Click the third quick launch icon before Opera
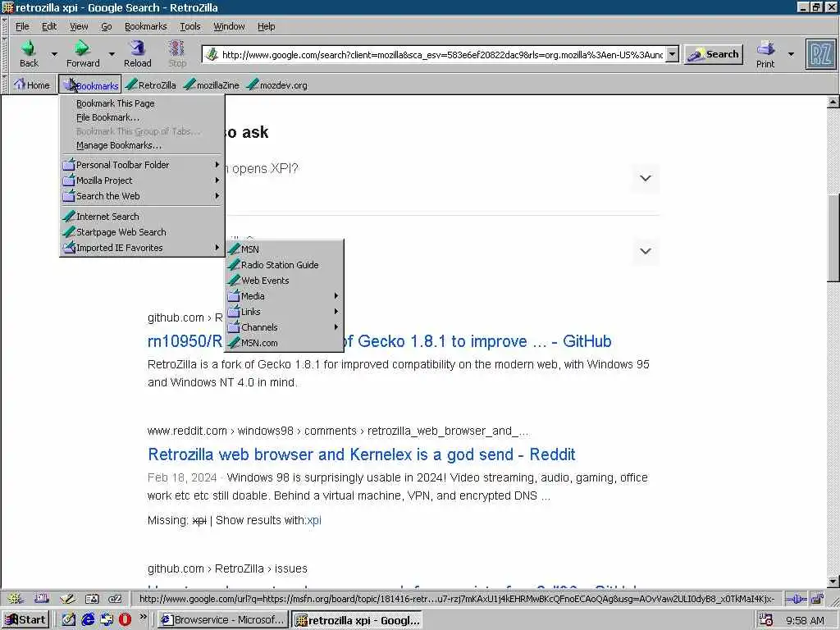840x630 pixels. [x=107, y=620]
